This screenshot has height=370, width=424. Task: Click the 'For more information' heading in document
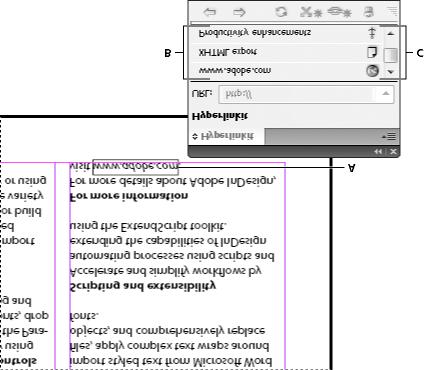(x=129, y=196)
